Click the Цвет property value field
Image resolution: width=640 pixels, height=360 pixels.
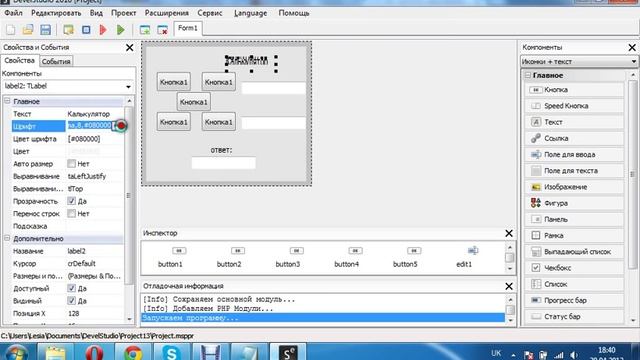pos(95,151)
